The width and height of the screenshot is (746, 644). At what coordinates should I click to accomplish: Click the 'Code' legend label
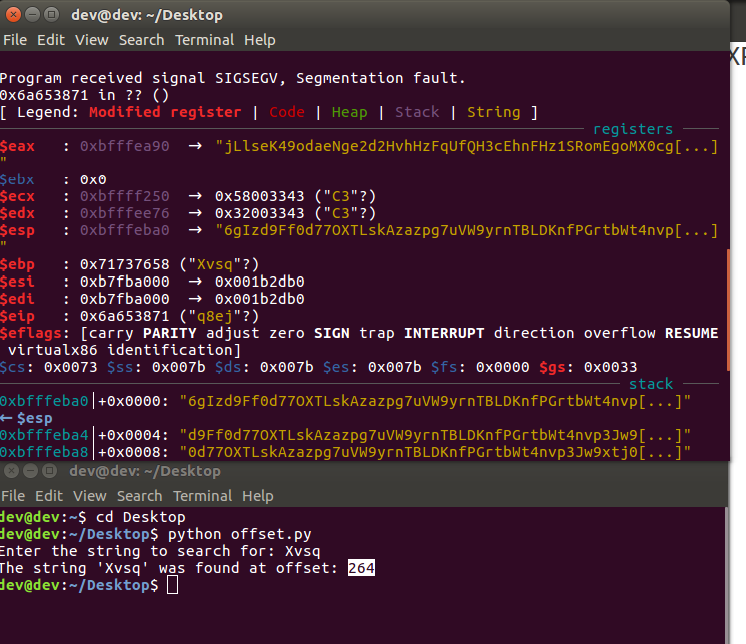pyautogui.click(x=286, y=112)
